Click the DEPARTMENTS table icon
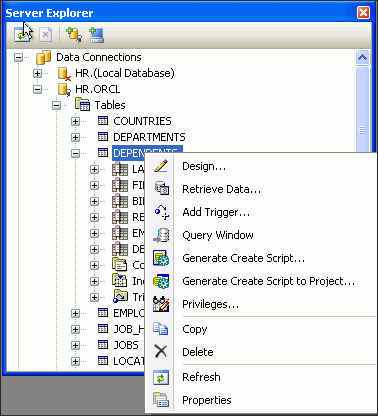Viewport: 378px width, 416px height. pos(103,137)
